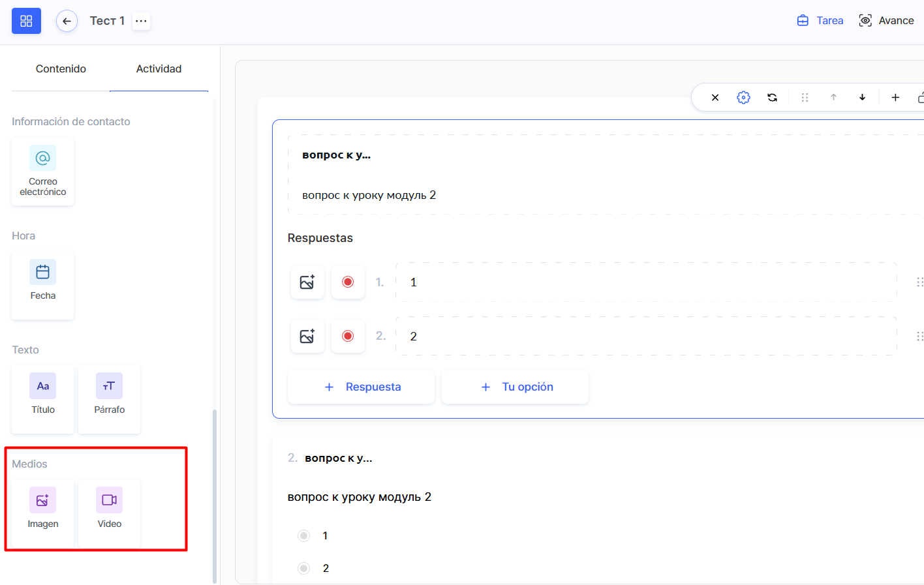The image size is (924, 585).
Task: Add image to answer 1
Action: pos(307,282)
